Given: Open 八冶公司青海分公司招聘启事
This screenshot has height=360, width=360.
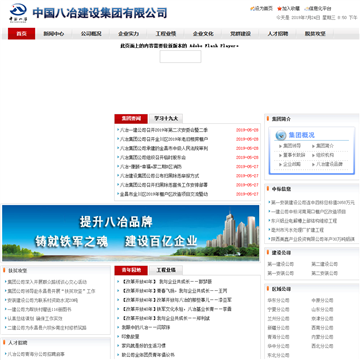Looking at the screenshot, I should point(36,354).
